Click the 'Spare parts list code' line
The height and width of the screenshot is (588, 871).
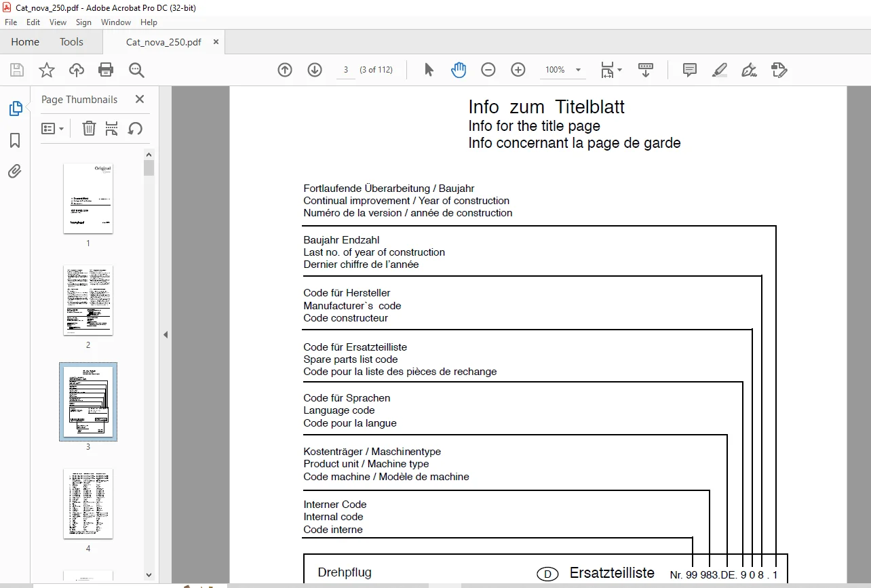pos(351,359)
